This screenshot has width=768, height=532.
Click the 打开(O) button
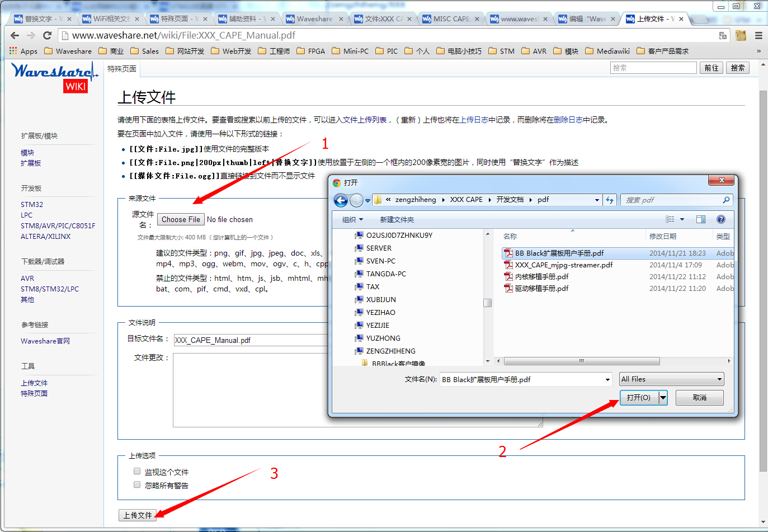(x=639, y=398)
